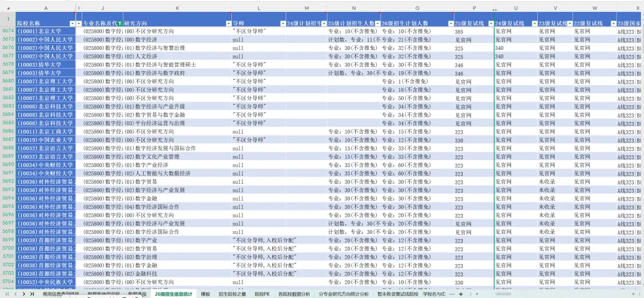
Task: Open filter dropdown in narrow column I
Action: 79,24
